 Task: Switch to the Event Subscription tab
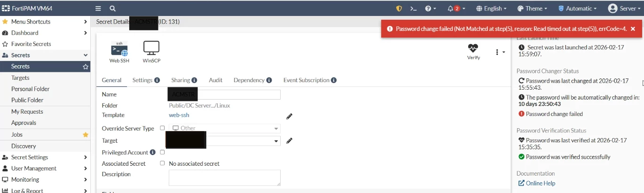coord(306,80)
